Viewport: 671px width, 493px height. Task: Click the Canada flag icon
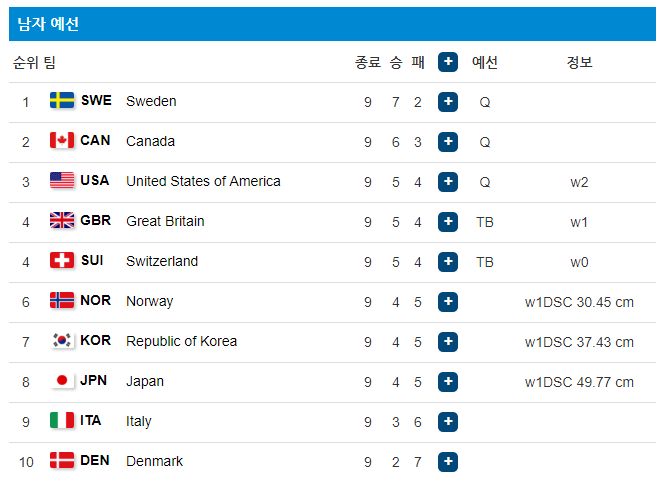click(62, 141)
